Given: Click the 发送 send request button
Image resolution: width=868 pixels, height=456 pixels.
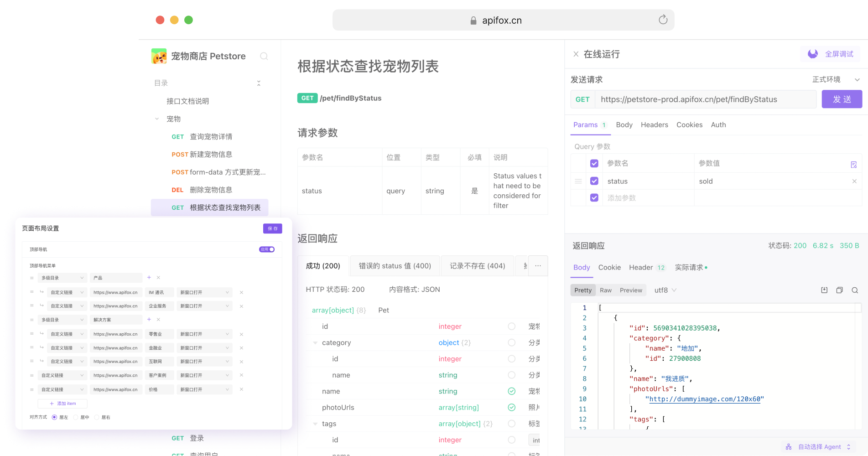Looking at the screenshot, I should (842, 99).
